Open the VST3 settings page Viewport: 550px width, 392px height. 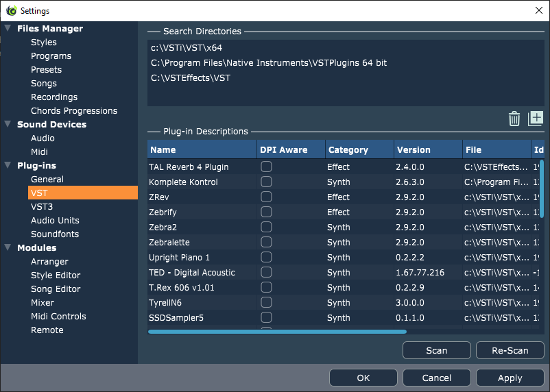pos(42,206)
